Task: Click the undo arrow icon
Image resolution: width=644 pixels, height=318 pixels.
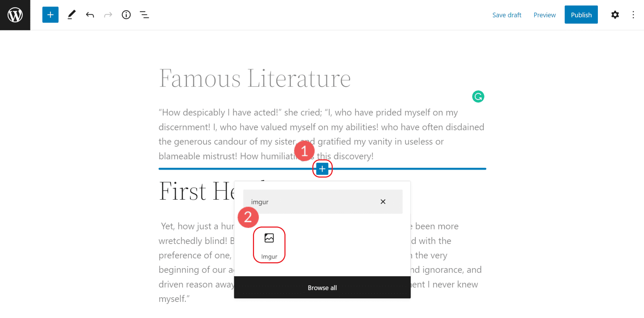Action: [x=90, y=15]
